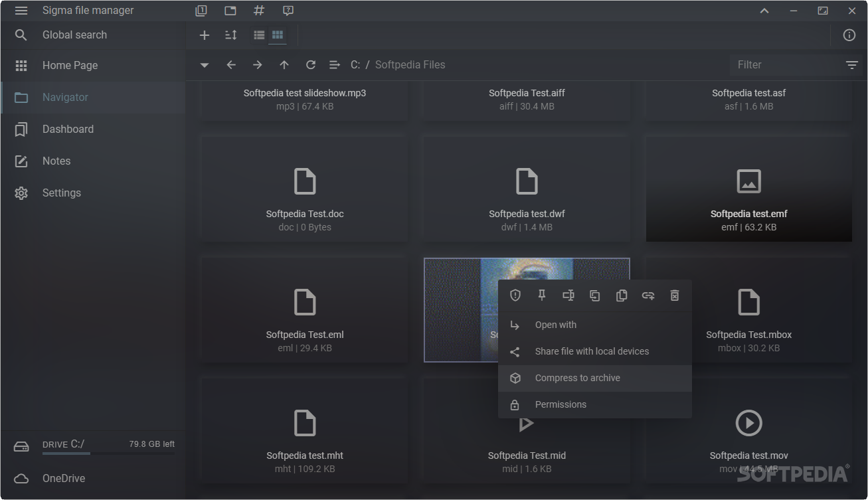Open the hash shortcuts icon in the title bar

tap(259, 11)
